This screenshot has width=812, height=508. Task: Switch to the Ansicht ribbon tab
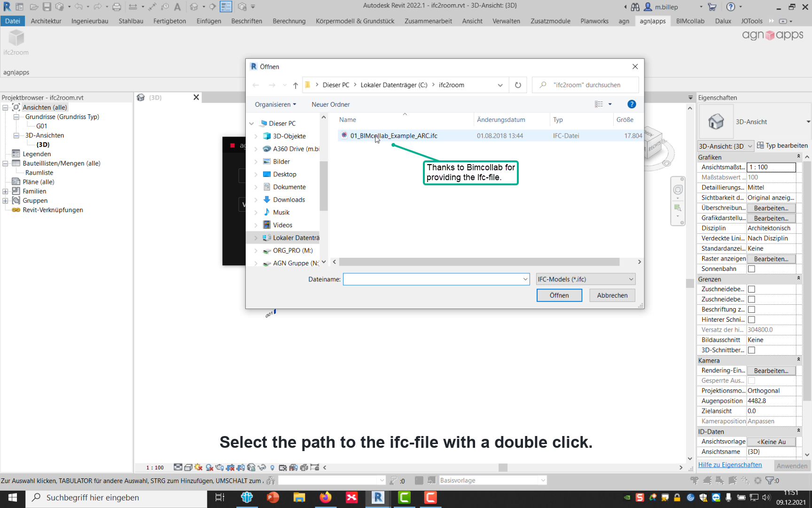coord(472,21)
